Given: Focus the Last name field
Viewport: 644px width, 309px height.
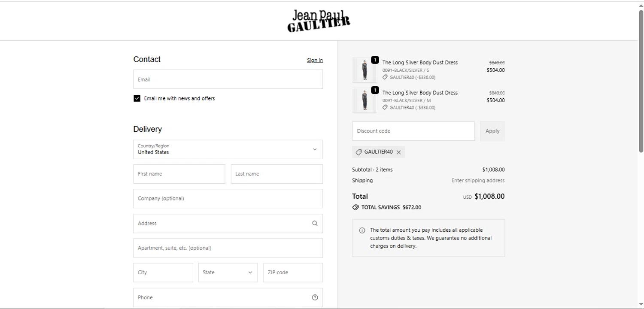Looking at the screenshot, I should 277,174.
